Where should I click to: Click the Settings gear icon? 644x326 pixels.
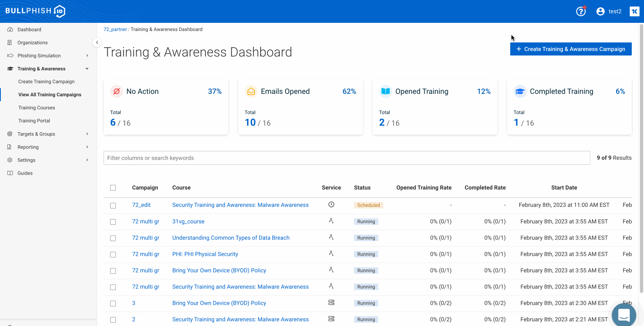pos(10,160)
